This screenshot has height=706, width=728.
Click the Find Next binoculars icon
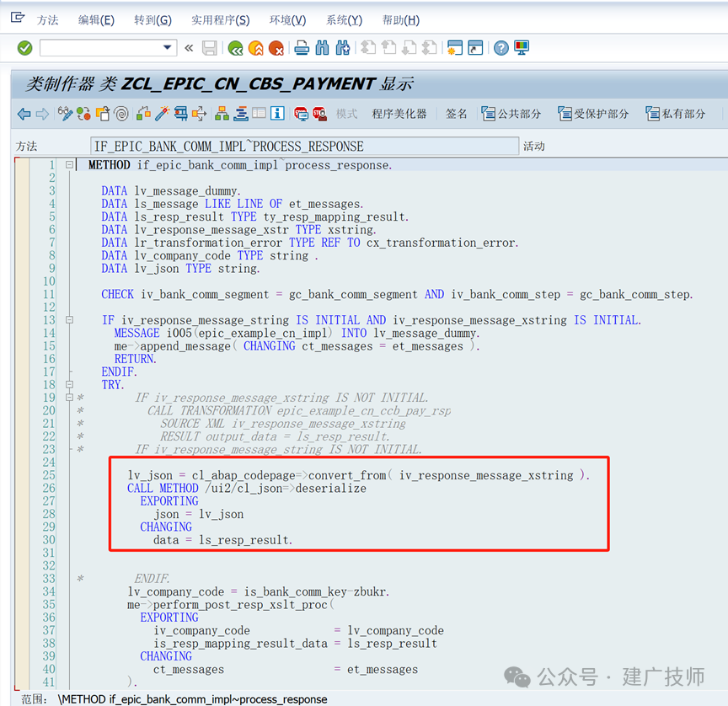click(x=343, y=47)
